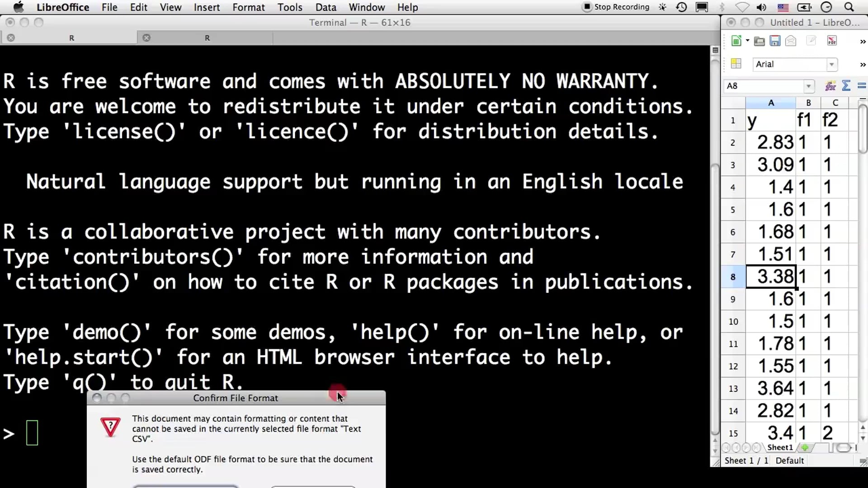Open the Styles and Formatting grid icon
The width and height of the screenshot is (868, 488).
pyautogui.click(x=736, y=64)
